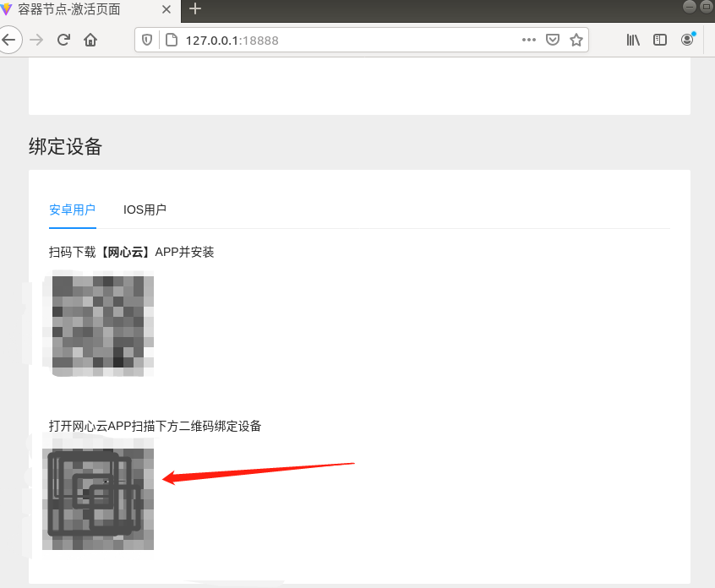This screenshot has width=715, height=588.
Task: Bookmark this page using the star icon
Action: pos(576,39)
